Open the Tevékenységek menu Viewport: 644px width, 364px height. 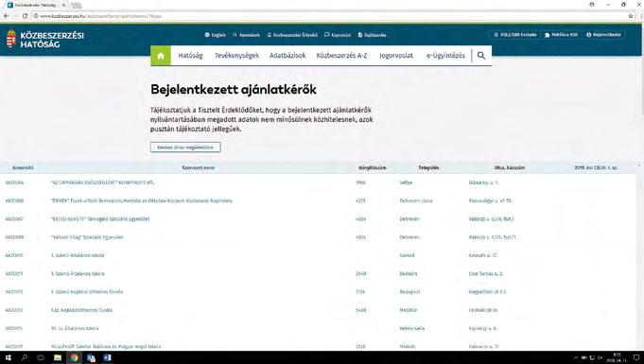coord(236,56)
